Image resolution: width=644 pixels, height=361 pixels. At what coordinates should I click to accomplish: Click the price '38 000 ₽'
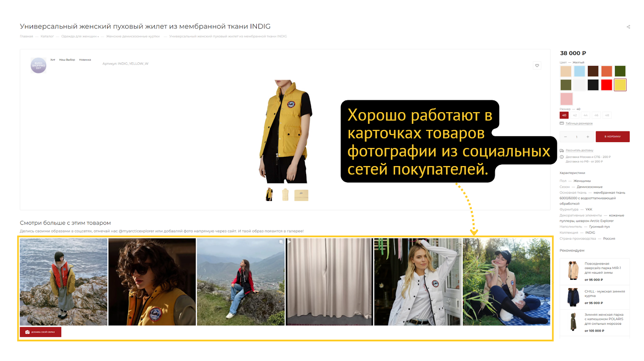[x=573, y=53]
